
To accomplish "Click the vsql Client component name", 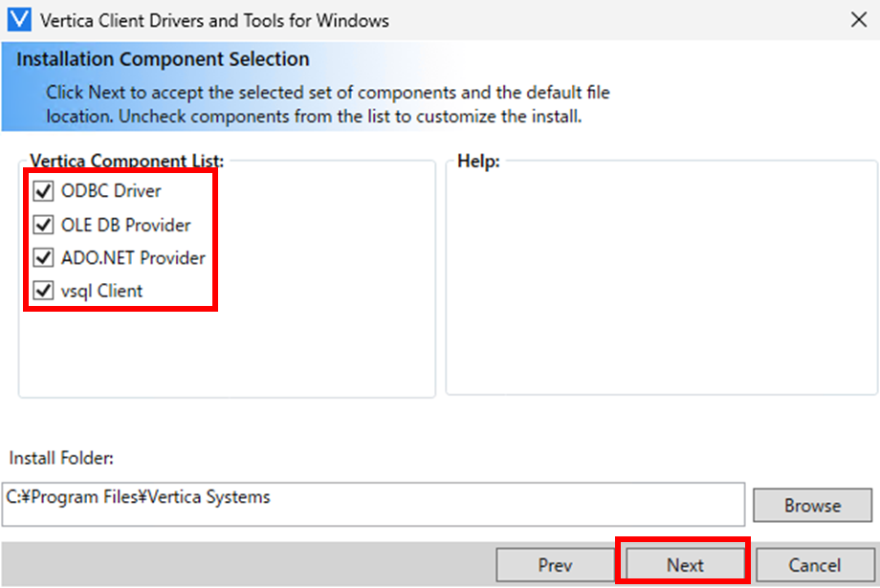I will point(101,292).
